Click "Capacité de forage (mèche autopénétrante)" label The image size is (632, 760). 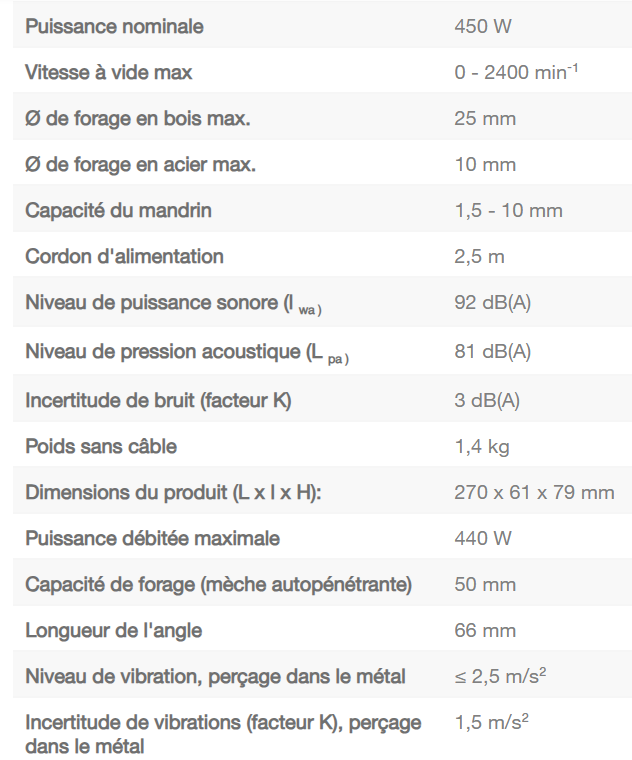click(x=219, y=585)
